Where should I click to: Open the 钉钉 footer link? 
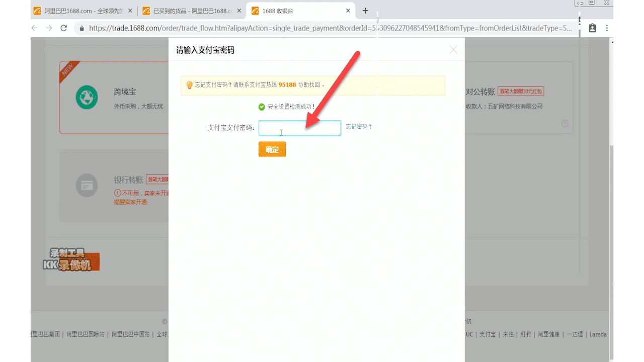pos(526,334)
